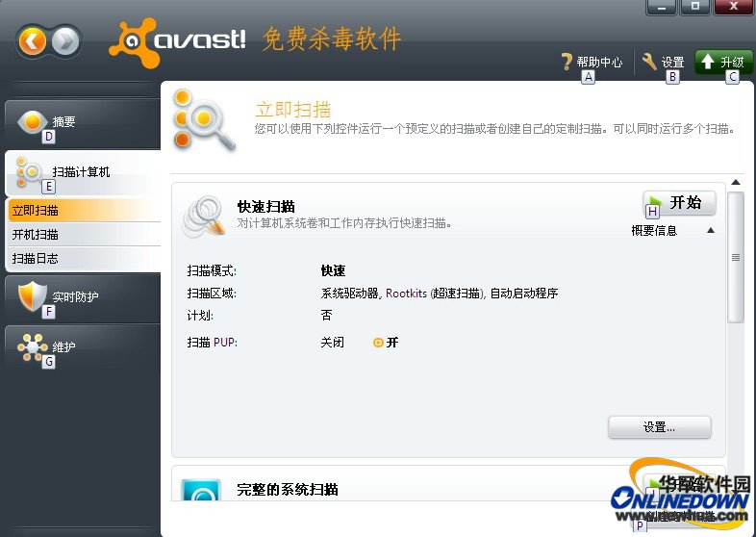Click the 快速扫描 heading text
This screenshot has height=537, width=756.
pyautogui.click(x=266, y=207)
